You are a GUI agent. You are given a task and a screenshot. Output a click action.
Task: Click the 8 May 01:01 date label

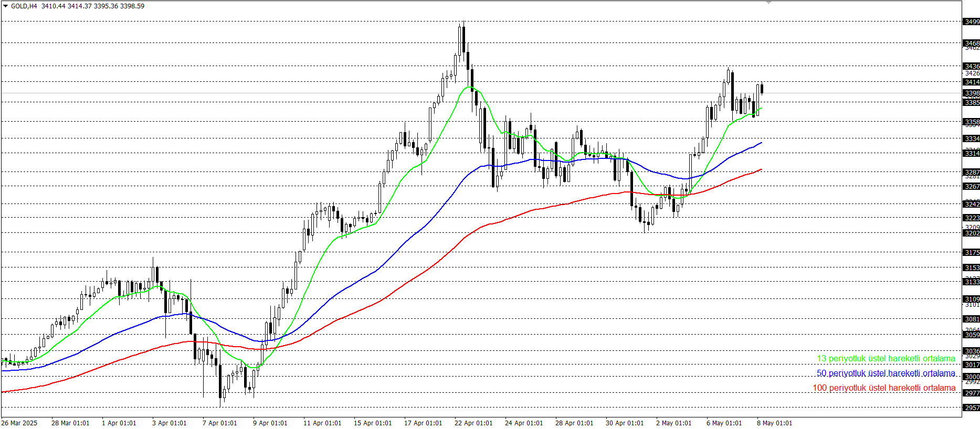(774, 423)
